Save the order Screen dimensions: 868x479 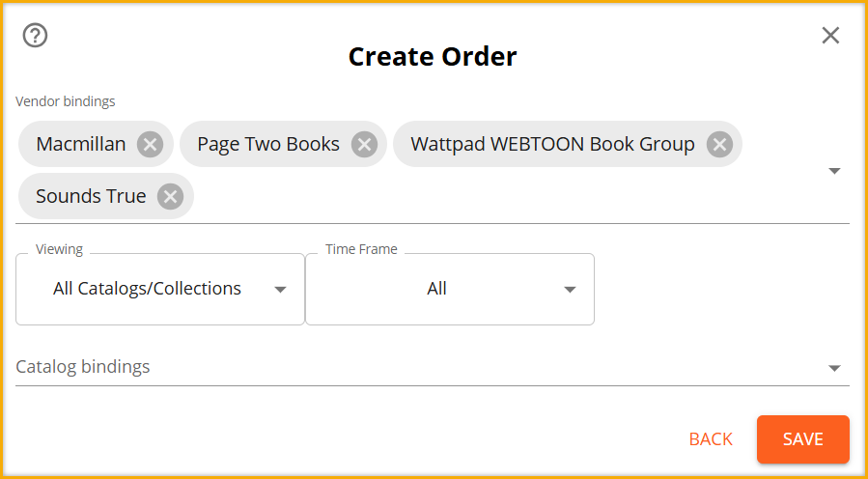[x=802, y=439]
